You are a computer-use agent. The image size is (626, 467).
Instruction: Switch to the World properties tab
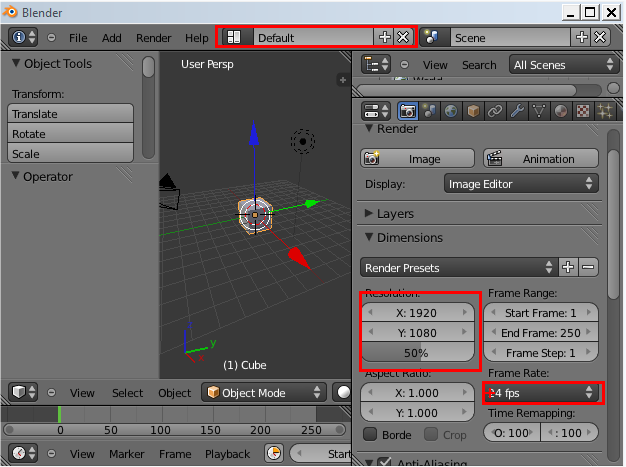[x=451, y=111]
